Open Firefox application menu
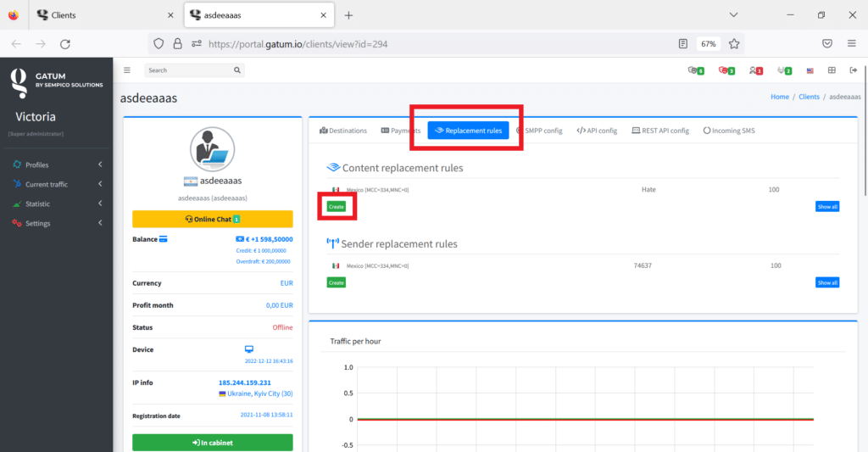 click(x=851, y=44)
